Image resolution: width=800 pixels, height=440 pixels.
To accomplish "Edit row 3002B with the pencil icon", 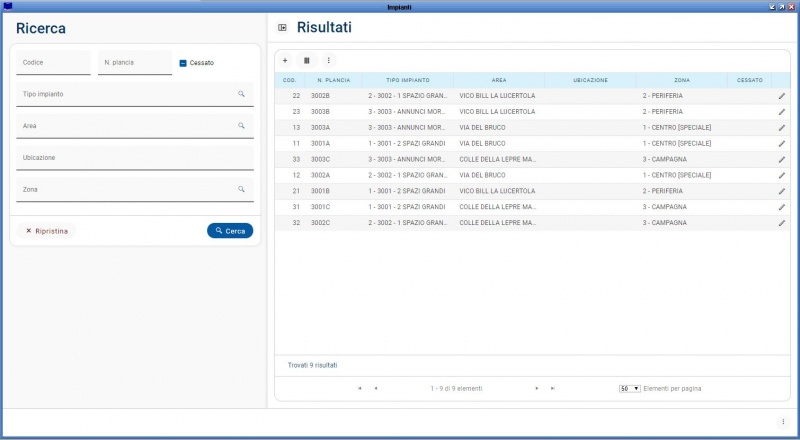I will tap(782, 96).
